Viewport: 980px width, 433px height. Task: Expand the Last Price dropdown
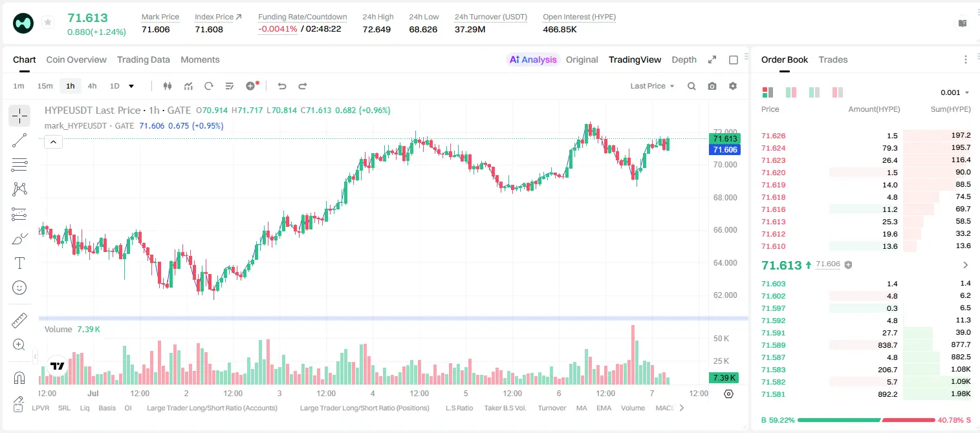[652, 86]
